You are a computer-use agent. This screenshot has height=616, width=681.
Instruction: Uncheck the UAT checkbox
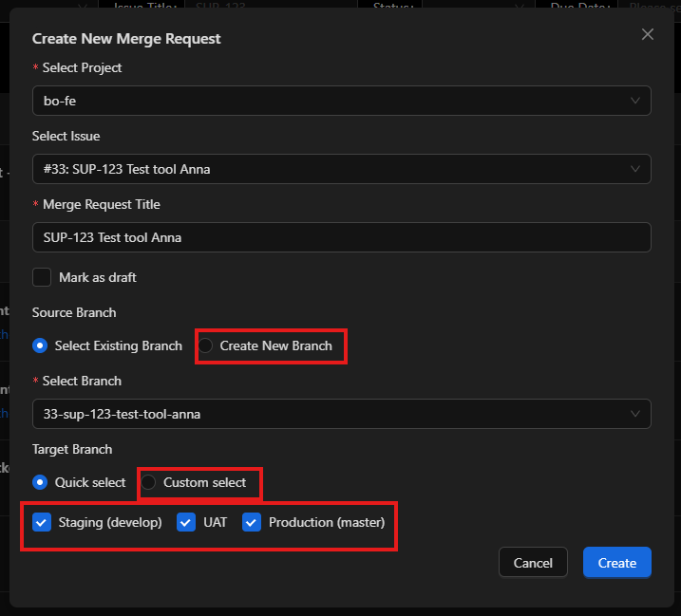tap(186, 522)
